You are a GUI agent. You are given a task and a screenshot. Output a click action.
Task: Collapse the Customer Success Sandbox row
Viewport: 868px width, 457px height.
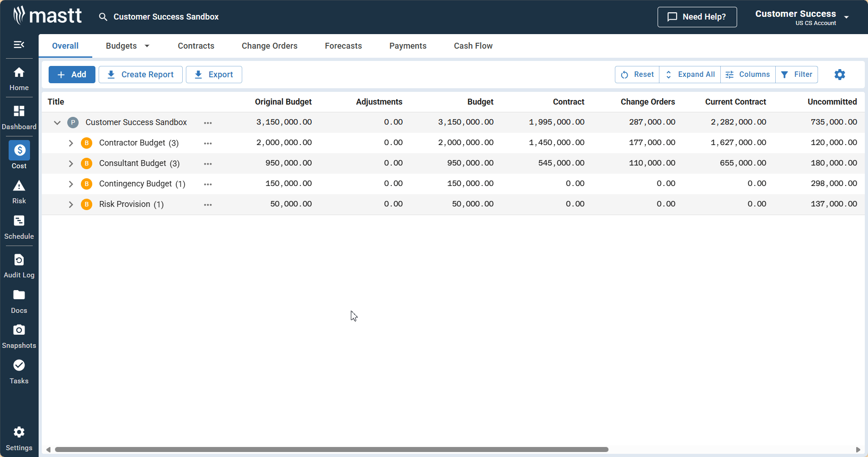pyautogui.click(x=57, y=122)
